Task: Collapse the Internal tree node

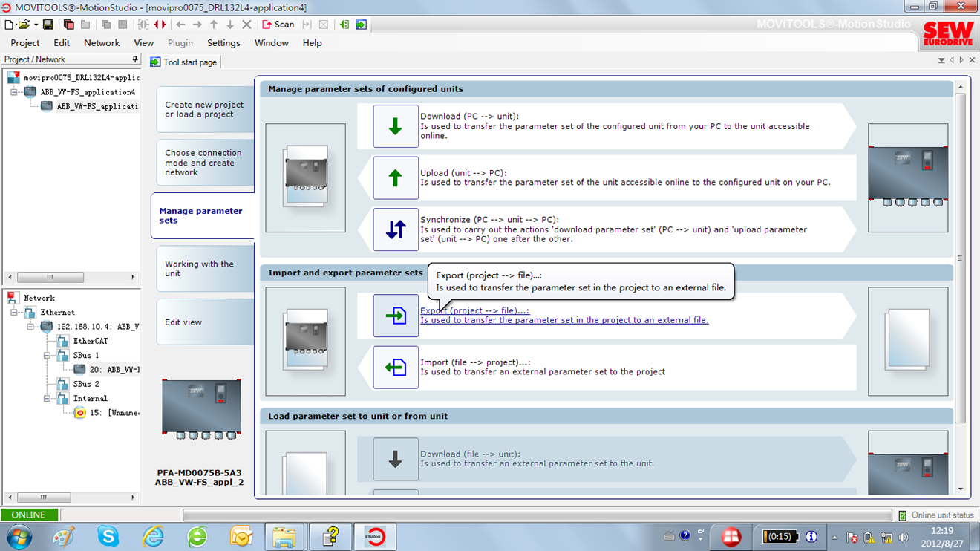Action: 47,399
